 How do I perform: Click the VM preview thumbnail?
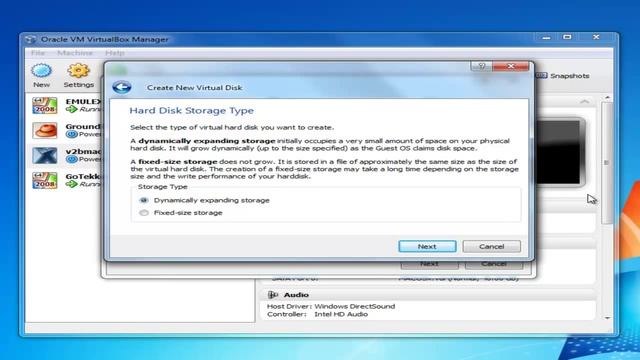pos(559,152)
